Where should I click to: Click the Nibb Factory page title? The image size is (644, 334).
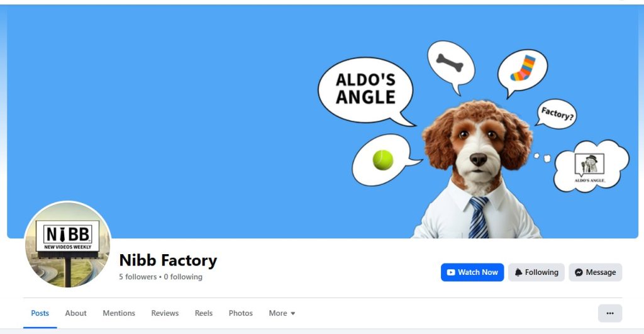(168, 260)
